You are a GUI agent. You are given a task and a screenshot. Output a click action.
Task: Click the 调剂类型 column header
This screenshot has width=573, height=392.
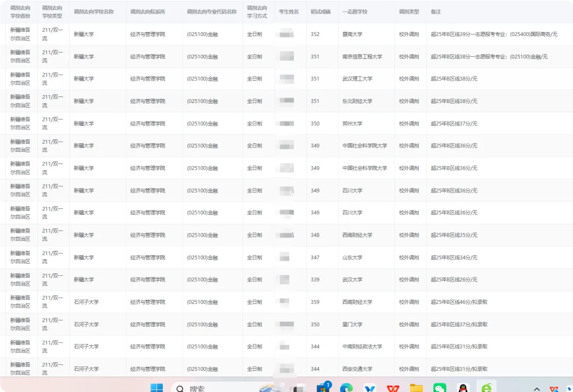(409, 12)
